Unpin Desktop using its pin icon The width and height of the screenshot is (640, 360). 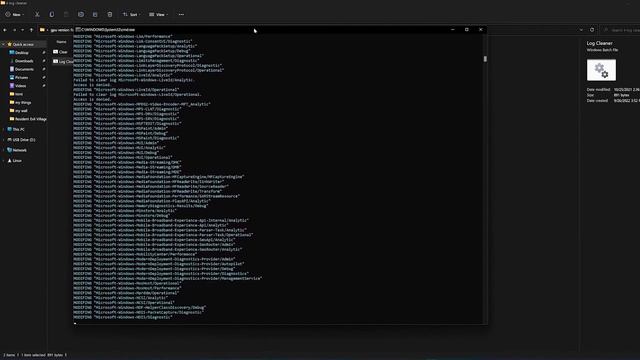click(x=44, y=53)
